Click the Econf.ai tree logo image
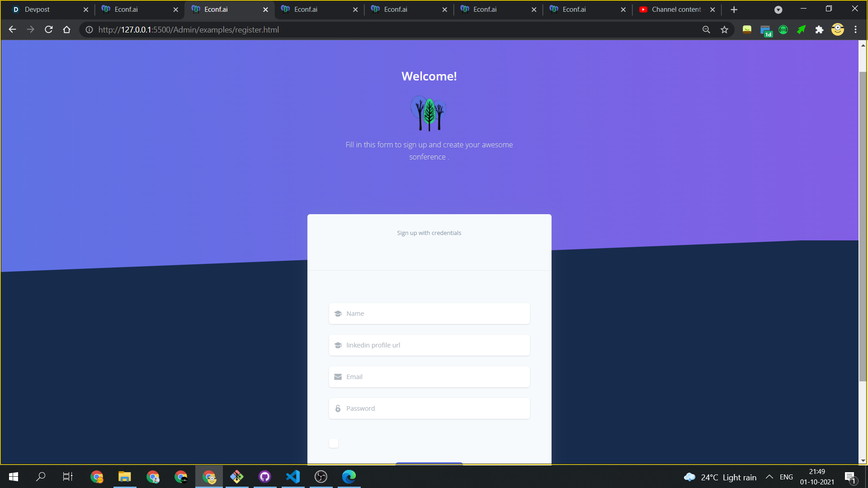 click(x=429, y=113)
